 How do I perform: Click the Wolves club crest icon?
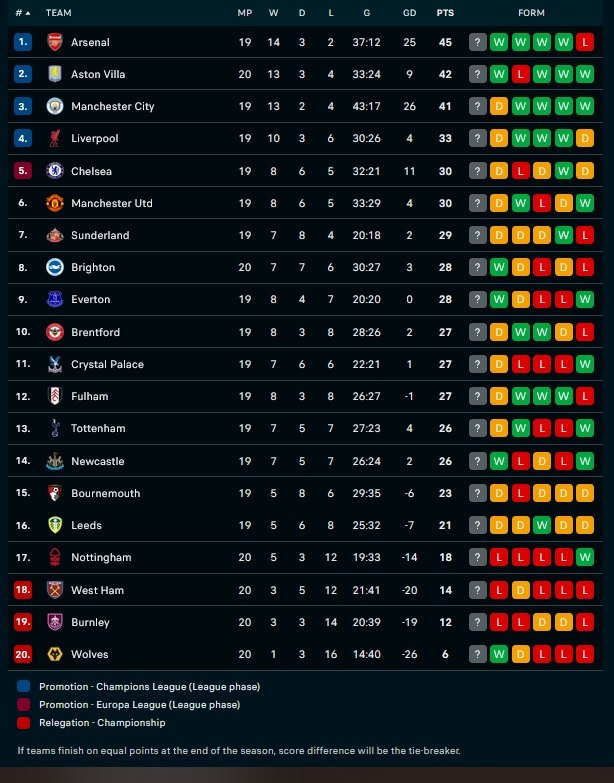pyautogui.click(x=55, y=654)
